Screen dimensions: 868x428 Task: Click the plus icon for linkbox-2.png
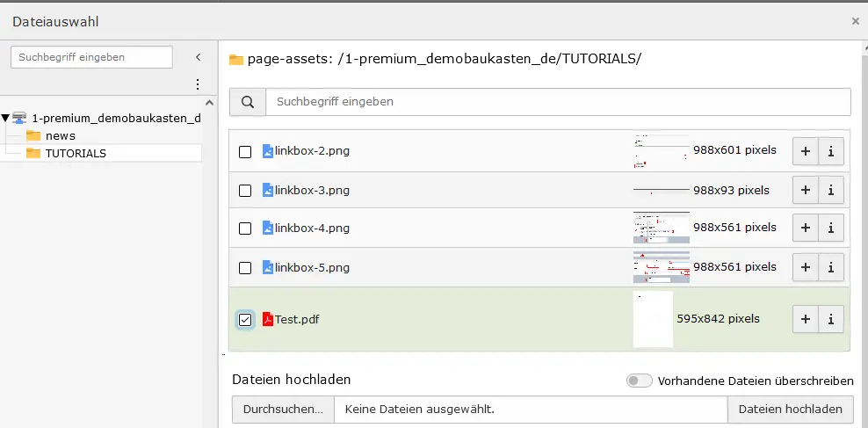pyautogui.click(x=806, y=152)
